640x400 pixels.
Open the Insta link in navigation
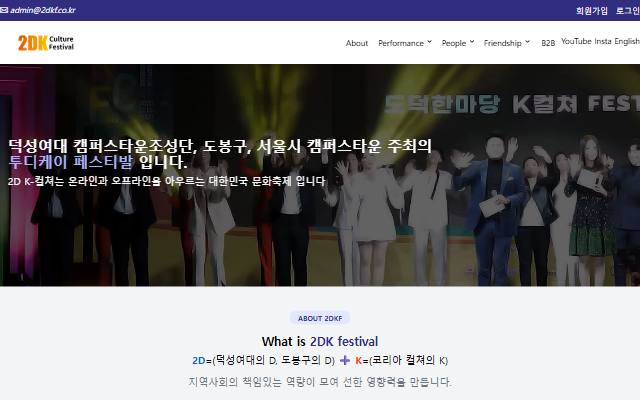603,41
